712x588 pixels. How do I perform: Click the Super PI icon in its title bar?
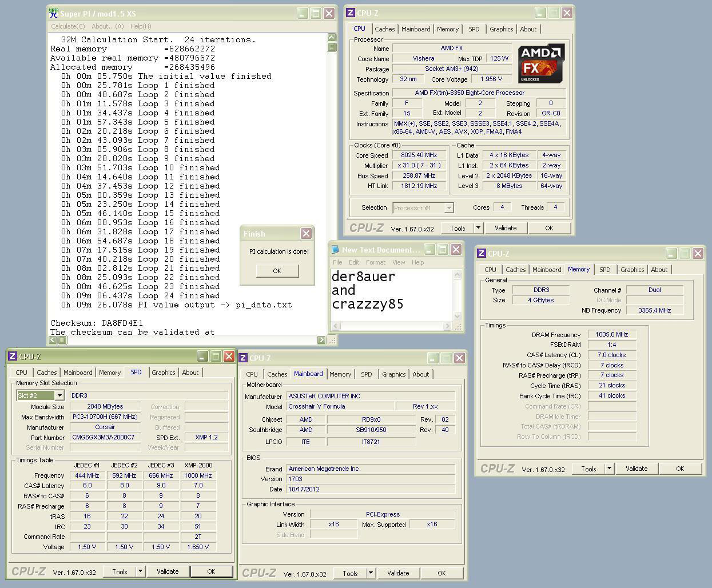coord(54,13)
